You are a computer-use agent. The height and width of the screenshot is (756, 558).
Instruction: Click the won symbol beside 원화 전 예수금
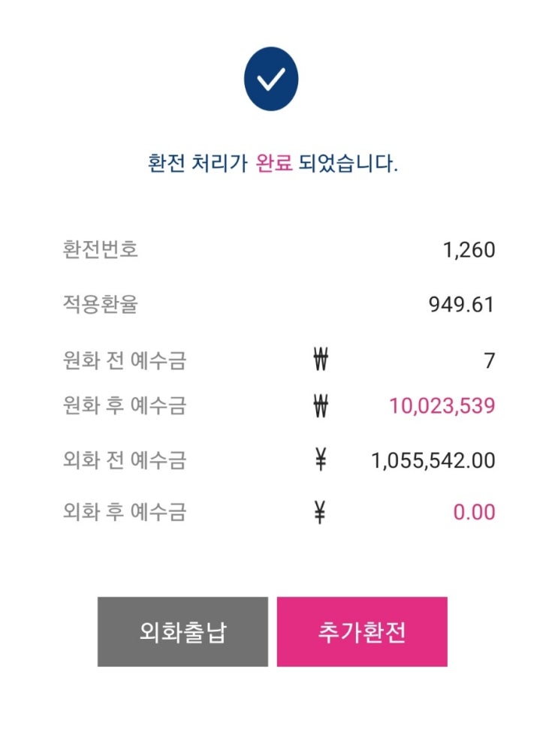(x=321, y=361)
